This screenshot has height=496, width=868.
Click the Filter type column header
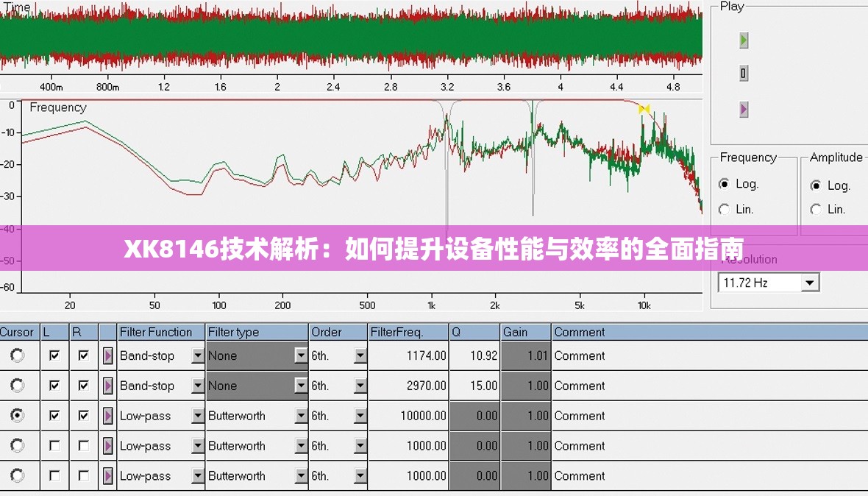click(x=257, y=332)
